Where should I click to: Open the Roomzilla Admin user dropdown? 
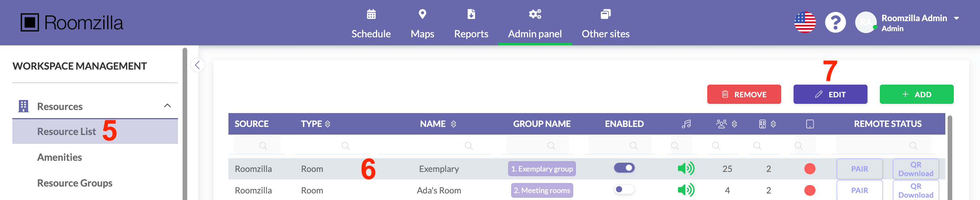(x=956, y=18)
